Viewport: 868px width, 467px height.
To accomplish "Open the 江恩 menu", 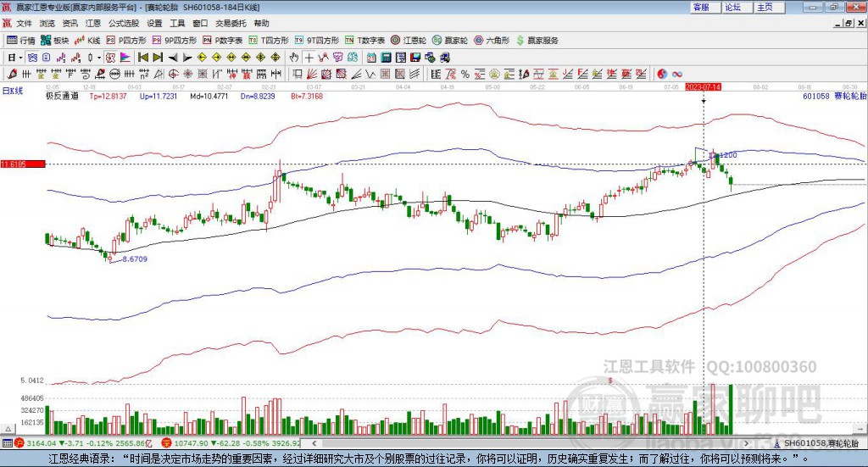I will click(x=93, y=23).
